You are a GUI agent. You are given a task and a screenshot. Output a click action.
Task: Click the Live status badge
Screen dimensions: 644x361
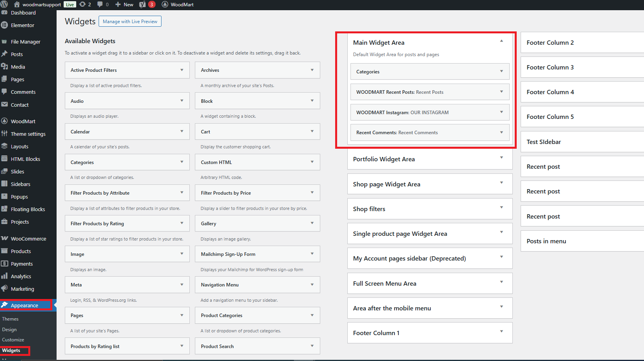click(x=70, y=5)
